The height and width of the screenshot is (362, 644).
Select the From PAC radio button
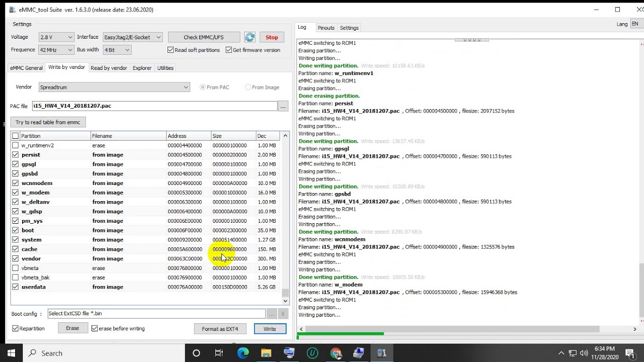203,87
